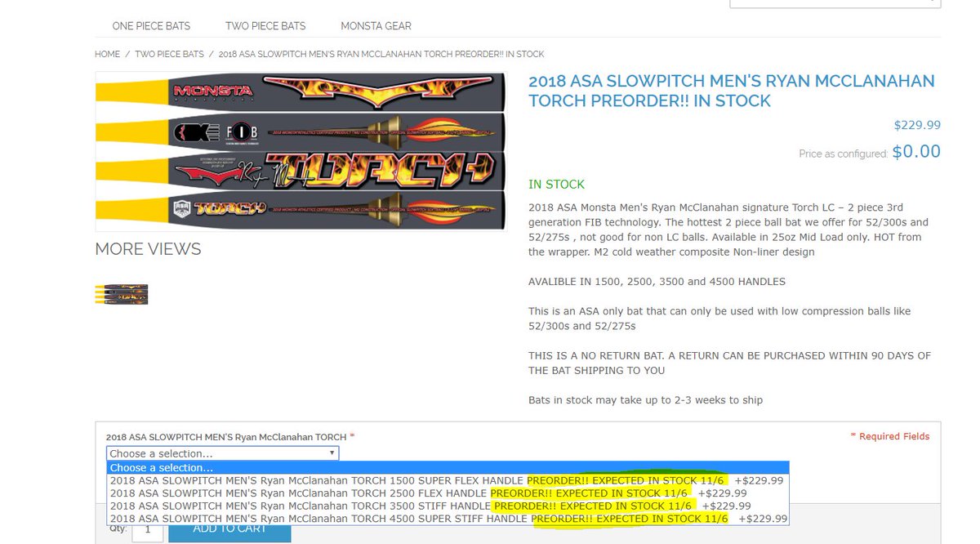Open the MONSTA GEAR menu

pyautogui.click(x=376, y=26)
